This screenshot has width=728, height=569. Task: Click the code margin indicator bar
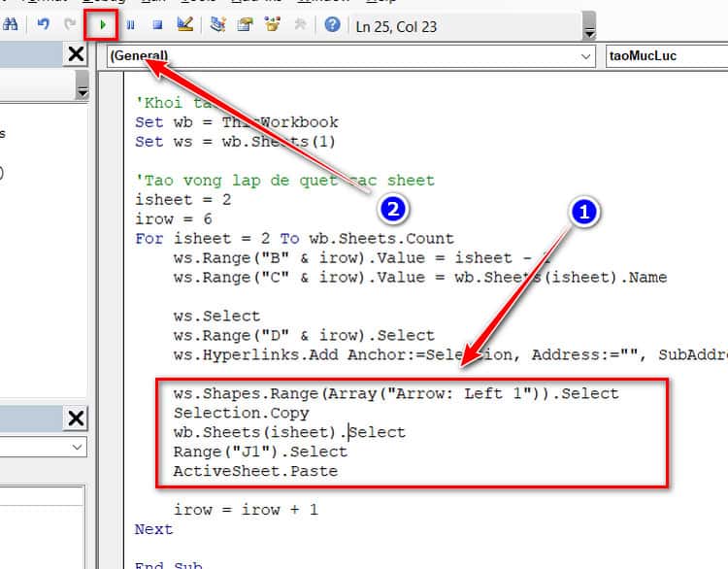[112, 320]
